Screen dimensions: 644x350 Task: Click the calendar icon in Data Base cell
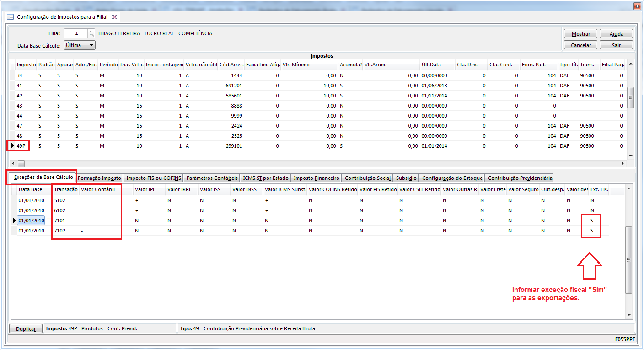pos(48,221)
